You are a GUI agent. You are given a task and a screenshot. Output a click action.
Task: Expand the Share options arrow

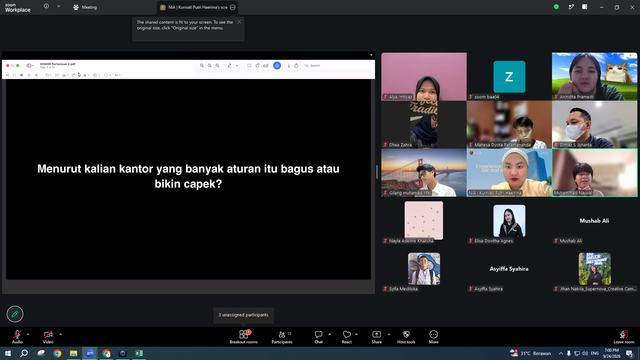point(389,334)
